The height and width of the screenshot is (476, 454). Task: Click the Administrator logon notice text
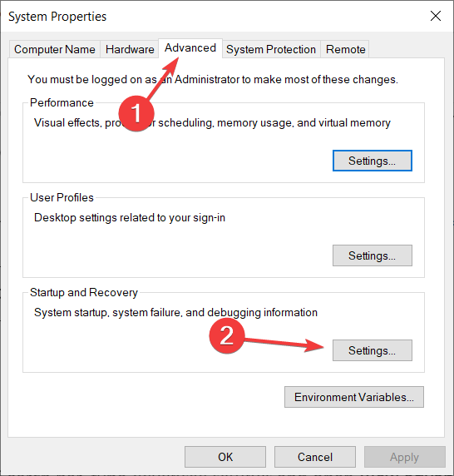point(213,80)
